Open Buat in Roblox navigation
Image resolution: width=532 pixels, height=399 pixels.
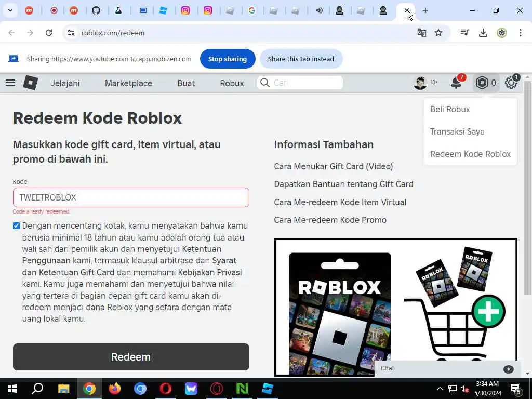186,83
